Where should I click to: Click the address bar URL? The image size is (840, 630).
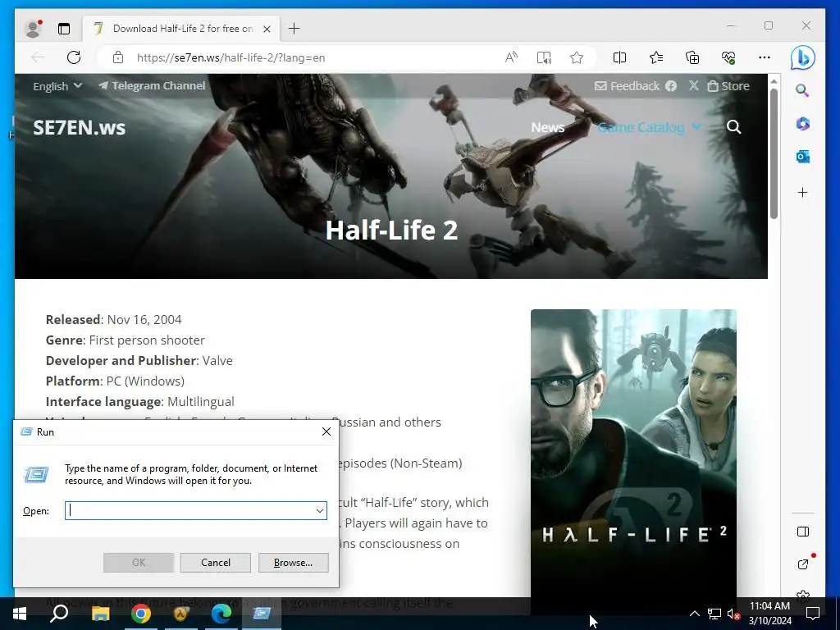(231, 58)
